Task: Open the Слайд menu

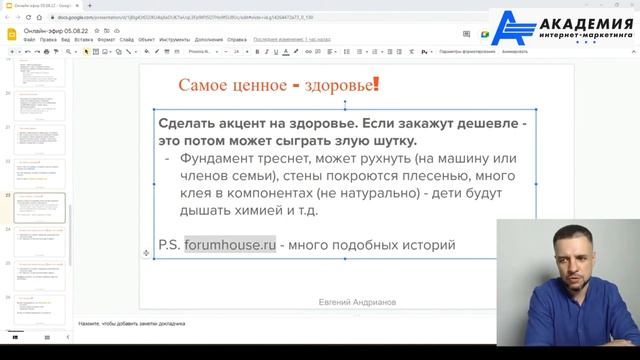Action: point(127,40)
